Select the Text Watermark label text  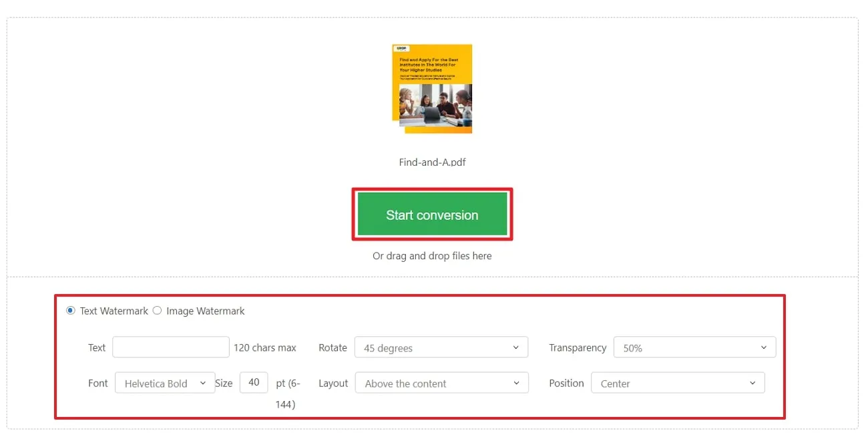coord(114,311)
